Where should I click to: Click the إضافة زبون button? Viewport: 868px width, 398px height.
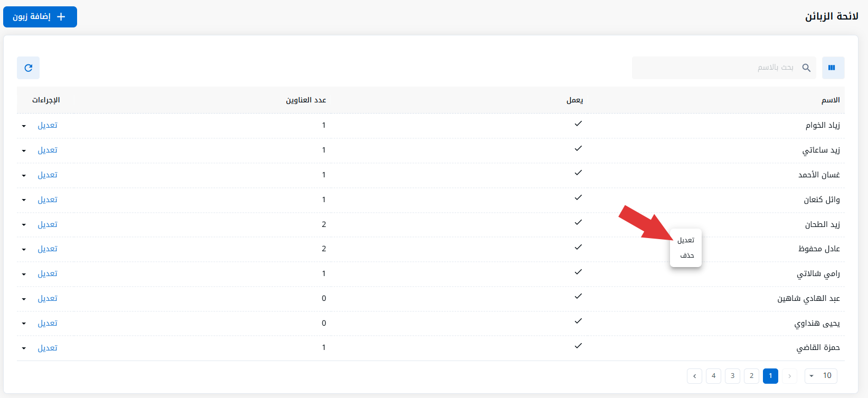click(40, 17)
